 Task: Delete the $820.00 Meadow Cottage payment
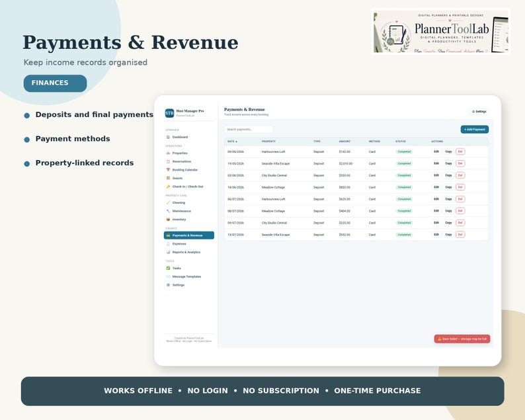click(x=460, y=187)
